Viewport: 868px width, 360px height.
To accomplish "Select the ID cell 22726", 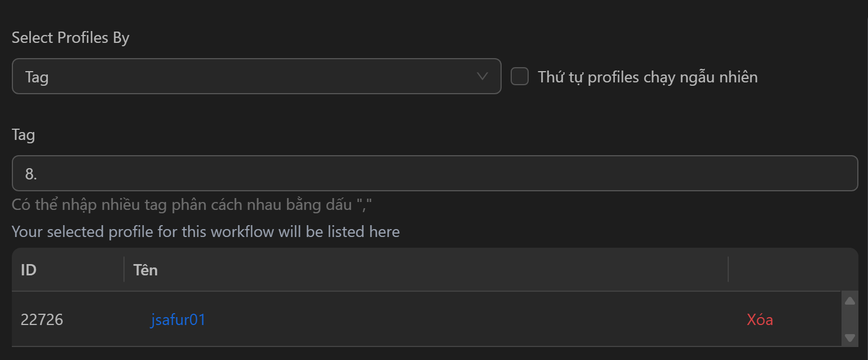I will [42, 320].
